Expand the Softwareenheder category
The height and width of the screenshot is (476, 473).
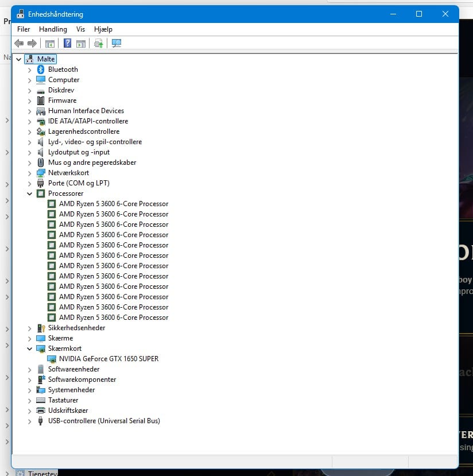(x=29, y=369)
